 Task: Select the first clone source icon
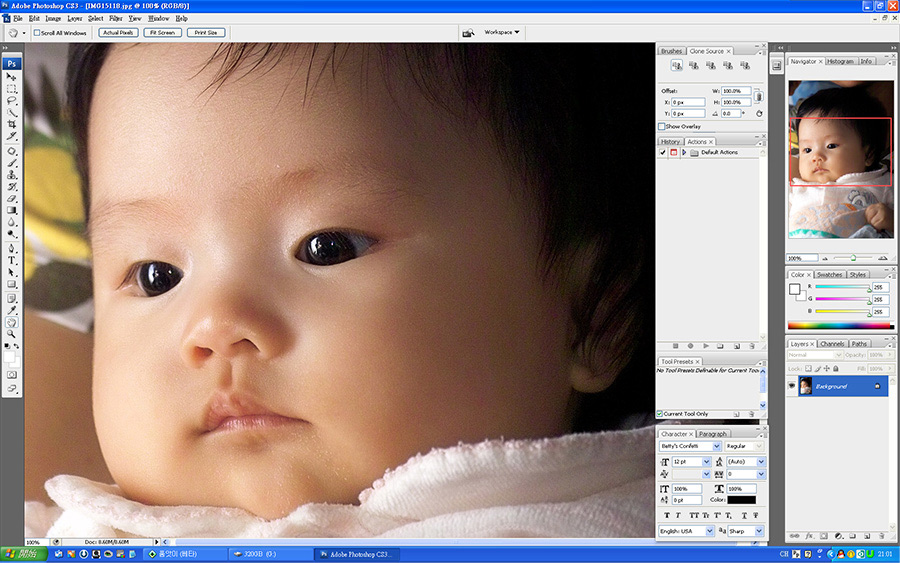(x=677, y=66)
